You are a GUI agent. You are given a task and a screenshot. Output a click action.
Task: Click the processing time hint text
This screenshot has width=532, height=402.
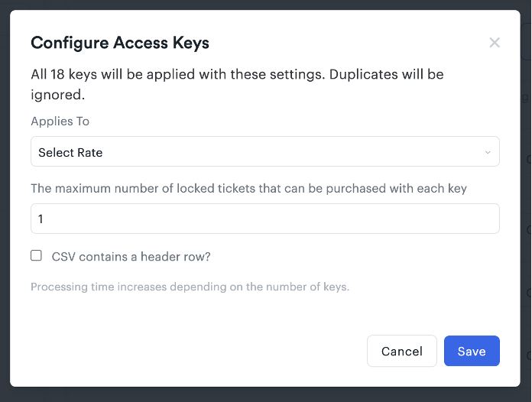190,287
